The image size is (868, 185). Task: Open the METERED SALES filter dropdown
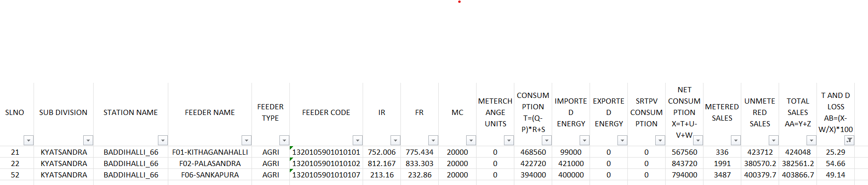(x=736, y=141)
